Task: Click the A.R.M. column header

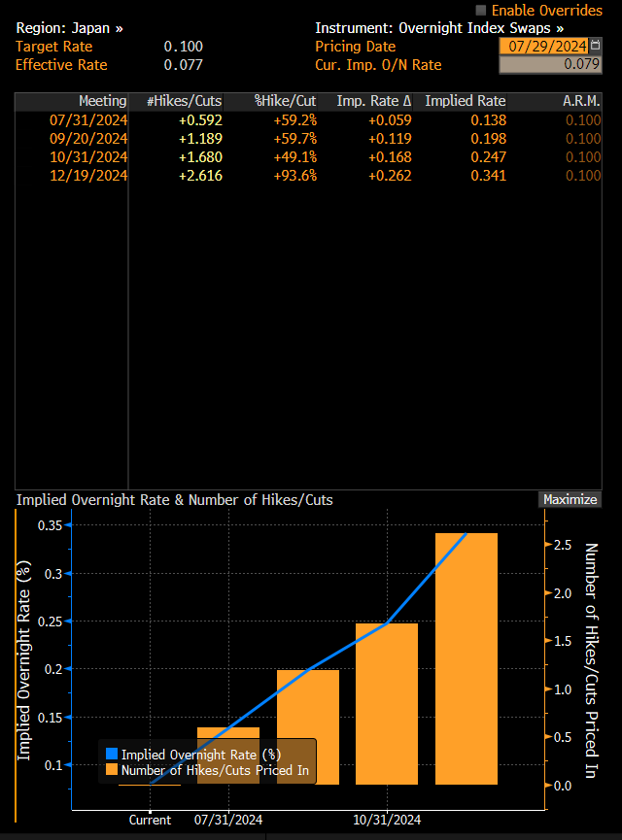Action: pyautogui.click(x=581, y=101)
